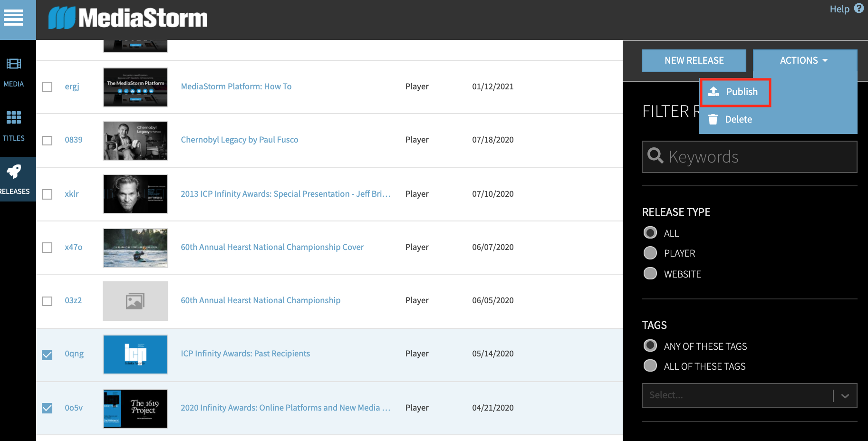
Task: Click the Help question mark icon
Action: (858, 8)
